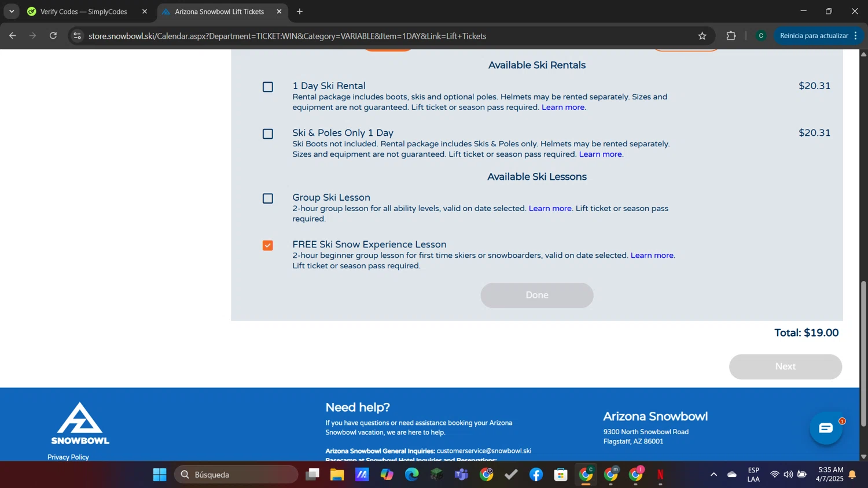This screenshot has height=488, width=868.
Task: Click the Available Ski Rentals heading
Action: point(536,65)
